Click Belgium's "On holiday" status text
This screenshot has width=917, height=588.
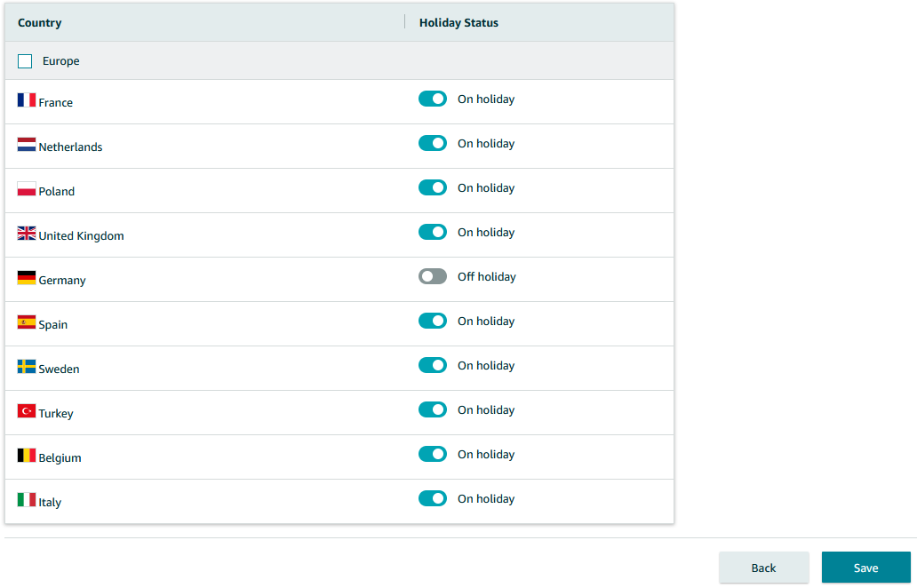click(486, 455)
